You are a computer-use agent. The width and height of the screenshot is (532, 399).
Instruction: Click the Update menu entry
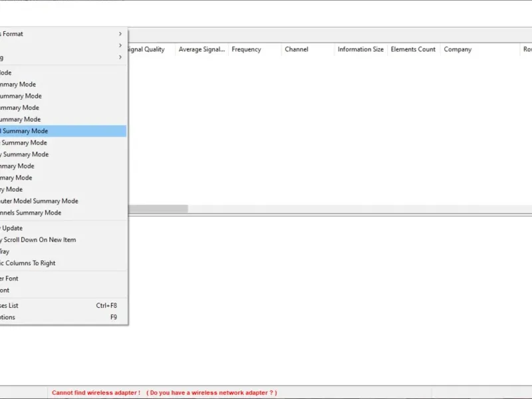[63, 228]
